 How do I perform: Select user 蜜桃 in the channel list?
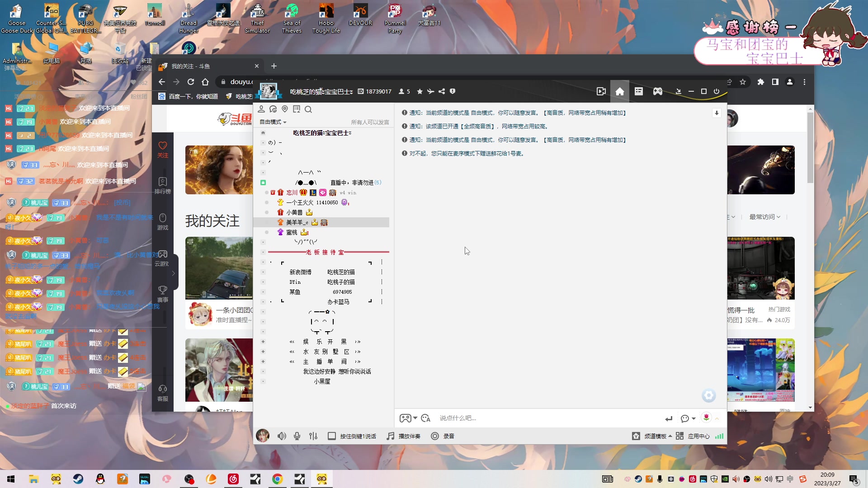coord(292,232)
